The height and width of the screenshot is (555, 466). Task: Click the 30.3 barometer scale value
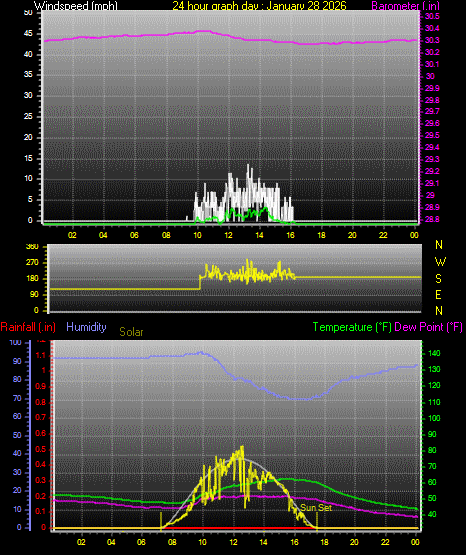pos(432,40)
